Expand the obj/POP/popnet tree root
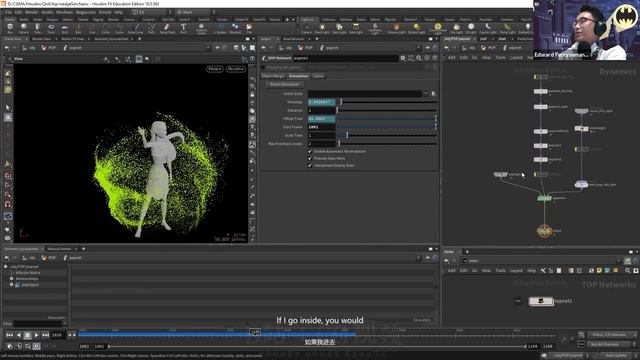640x360 pixels. point(6,267)
